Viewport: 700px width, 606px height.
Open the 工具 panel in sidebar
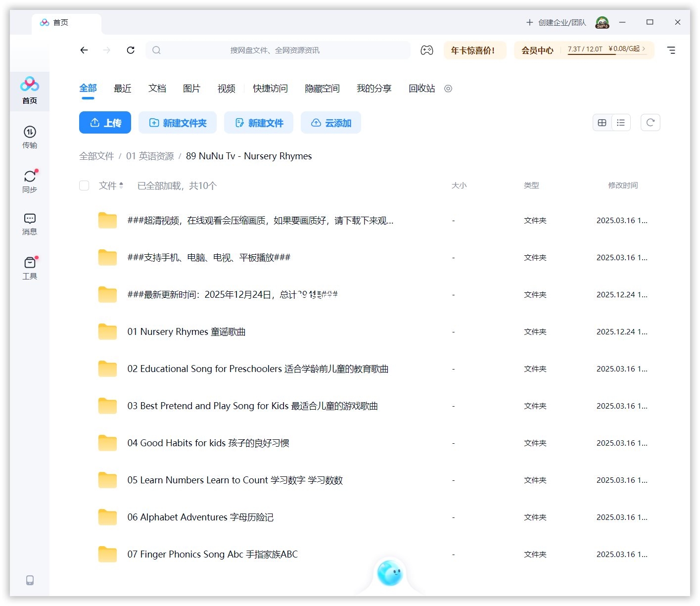click(30, 267)
